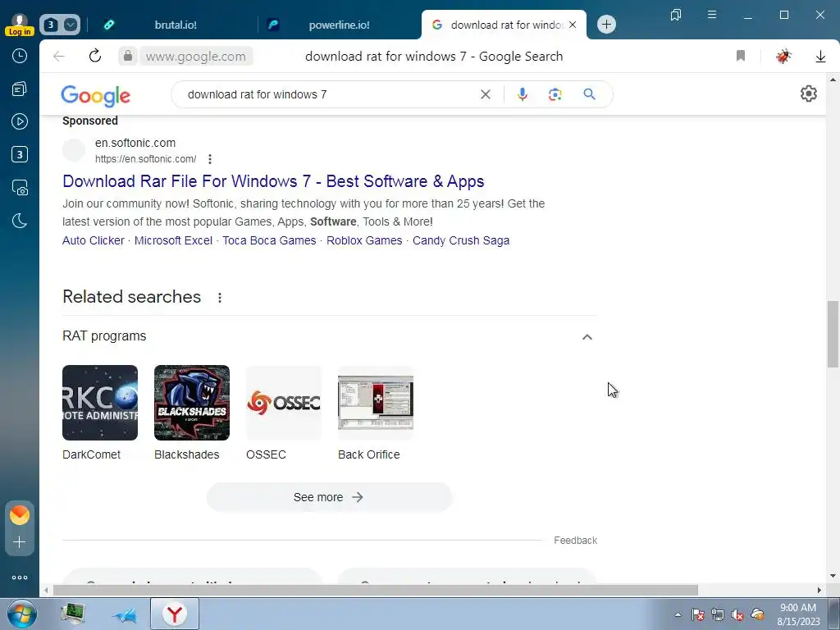
Task: Click the See more button
Action: [x=330, y=497]
